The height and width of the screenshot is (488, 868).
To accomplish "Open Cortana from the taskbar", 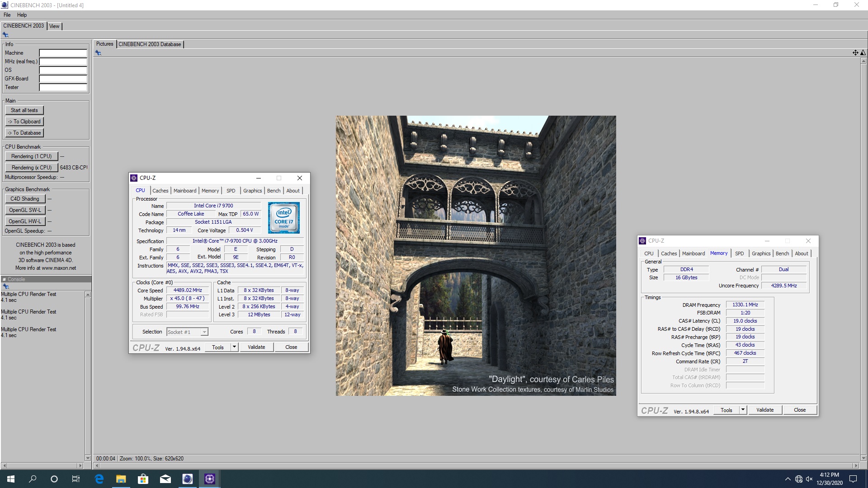I will click(x=54, y=479).
